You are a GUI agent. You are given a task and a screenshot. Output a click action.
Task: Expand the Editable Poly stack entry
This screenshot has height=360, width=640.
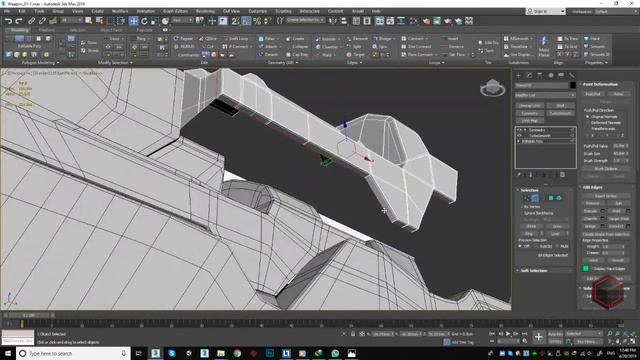[519, 141]
